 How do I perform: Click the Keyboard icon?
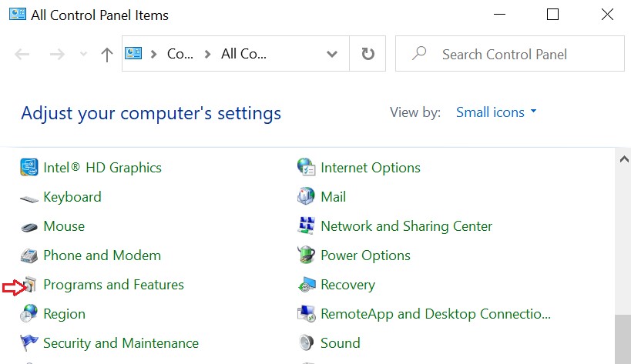(29, 199)
